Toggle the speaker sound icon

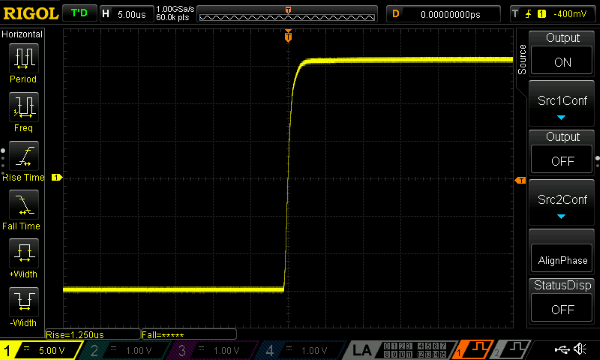tap(580, 349)
